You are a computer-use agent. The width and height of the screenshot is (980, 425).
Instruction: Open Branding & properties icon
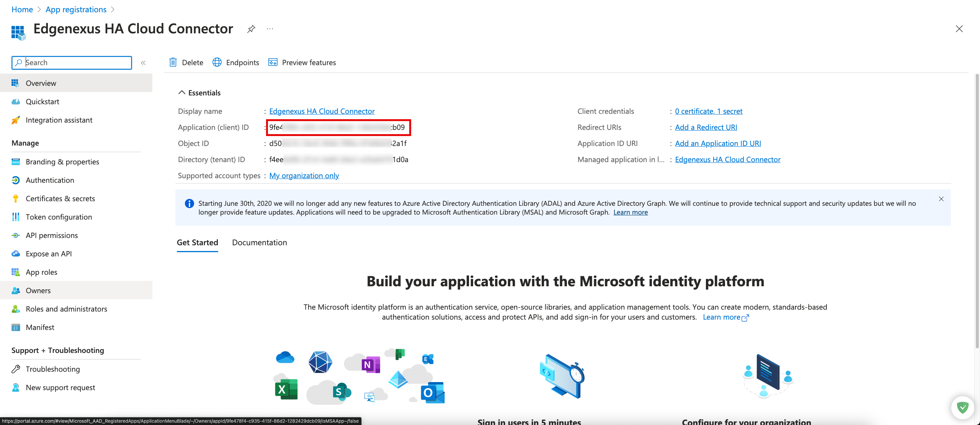[x=16, y=162]
